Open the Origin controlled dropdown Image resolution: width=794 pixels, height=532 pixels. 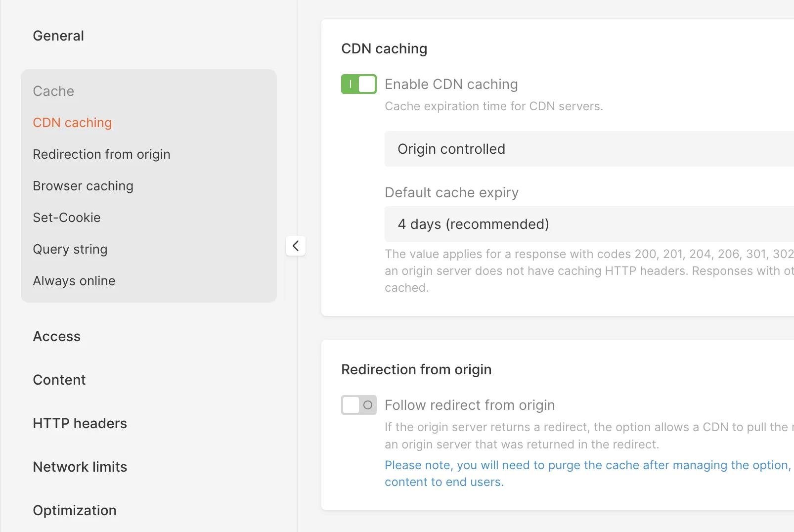(589, 149)
